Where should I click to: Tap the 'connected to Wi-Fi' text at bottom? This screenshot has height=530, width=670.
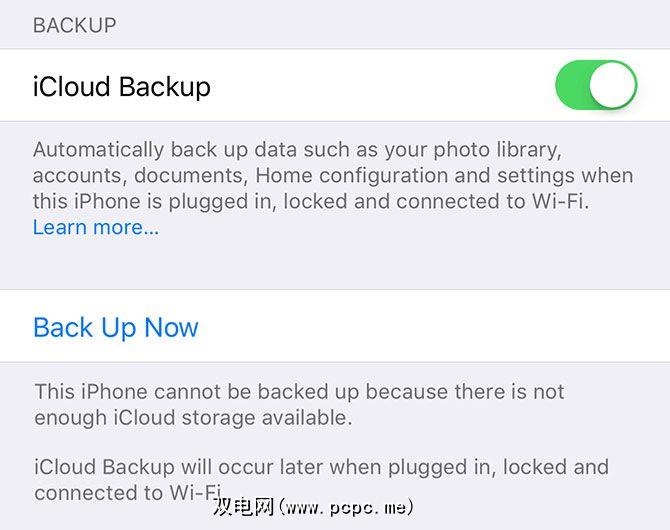click(127, 493)
